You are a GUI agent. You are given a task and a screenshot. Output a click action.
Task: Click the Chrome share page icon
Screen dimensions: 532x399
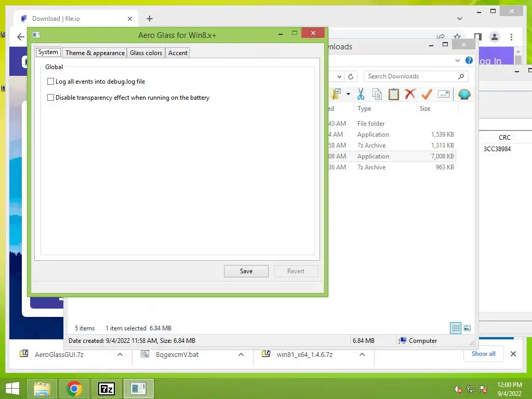point(441,36)
